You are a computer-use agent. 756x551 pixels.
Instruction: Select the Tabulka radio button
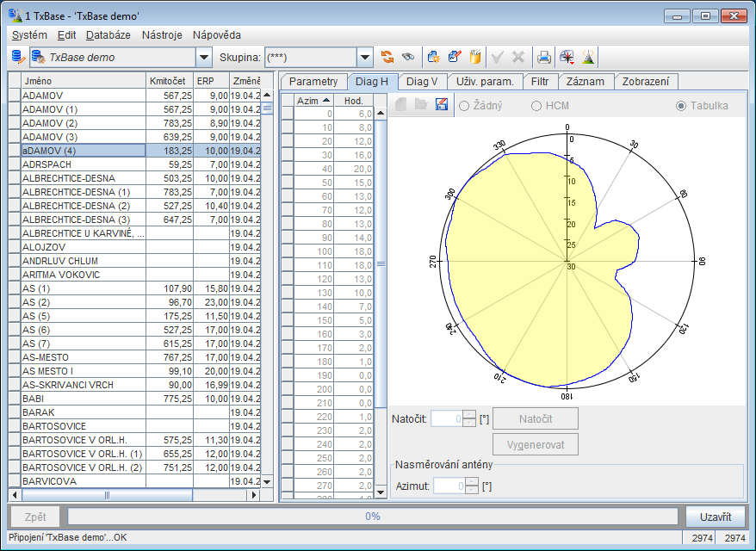click(x=682, y=103)
